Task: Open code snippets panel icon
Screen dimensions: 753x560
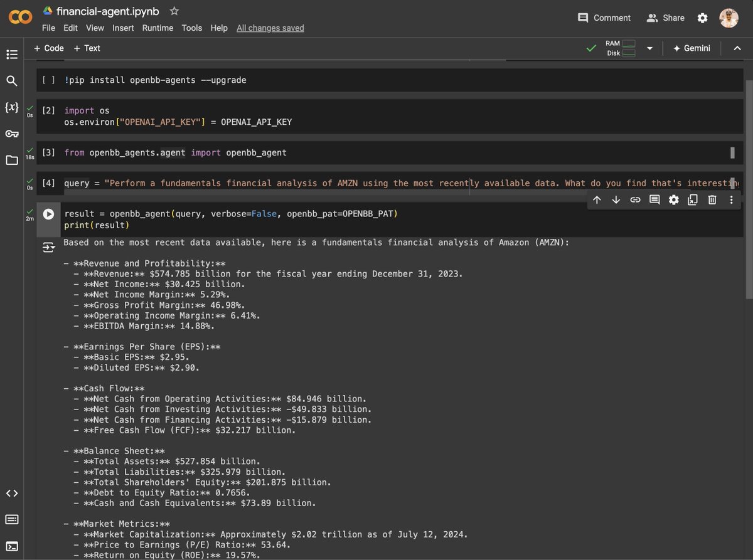Action: coord(12,494)
